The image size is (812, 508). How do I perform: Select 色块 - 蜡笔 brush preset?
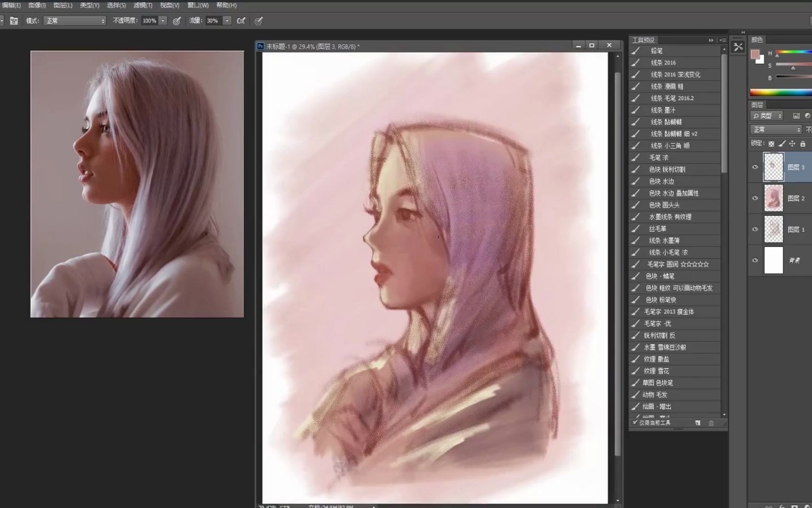(x=675, y=276)
